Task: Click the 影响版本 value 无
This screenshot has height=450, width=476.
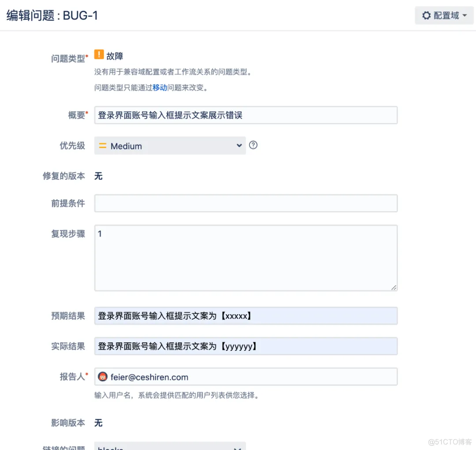Action: pos(98,423)
